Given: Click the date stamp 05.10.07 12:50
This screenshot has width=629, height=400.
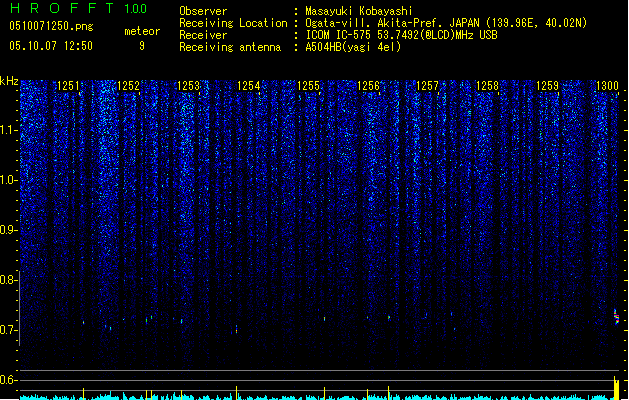Looking at the screenshot, I should coord(51,46).
